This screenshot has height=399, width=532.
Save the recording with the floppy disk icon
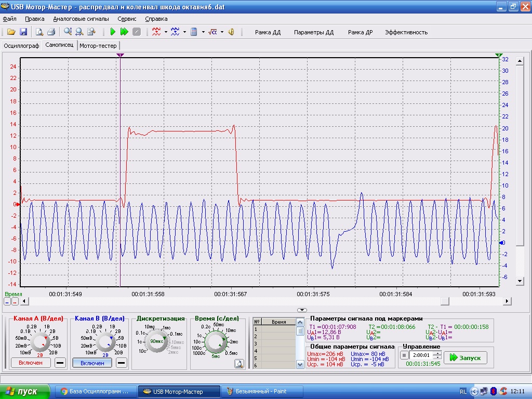[x=23, y=32]
